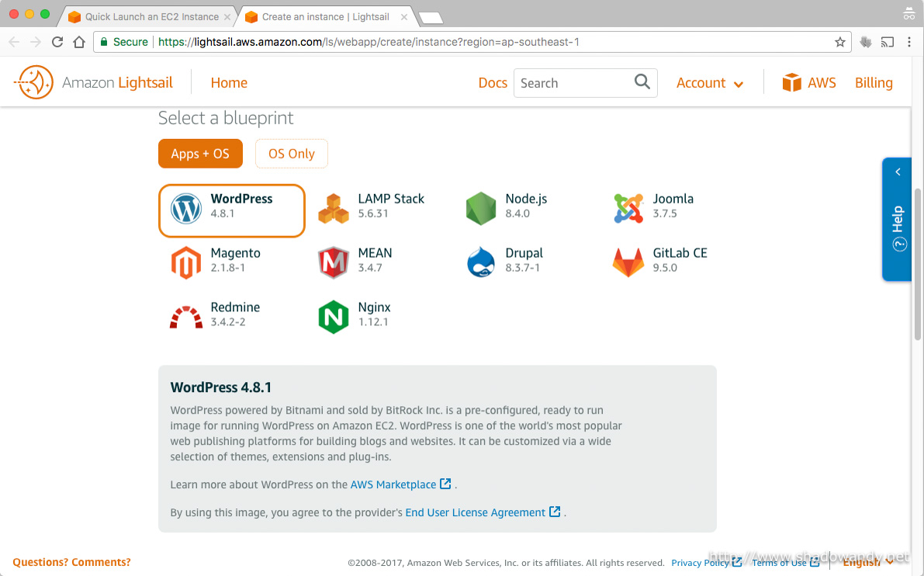The image size is (924, 576).
Task: Choose the LAMP Stack blueprint icon
Action: (x=334, y=209)
